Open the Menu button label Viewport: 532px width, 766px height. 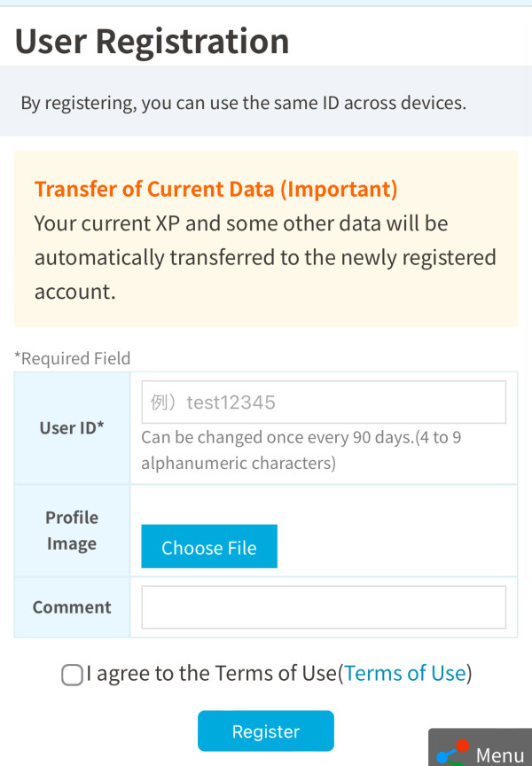(500, 754)
